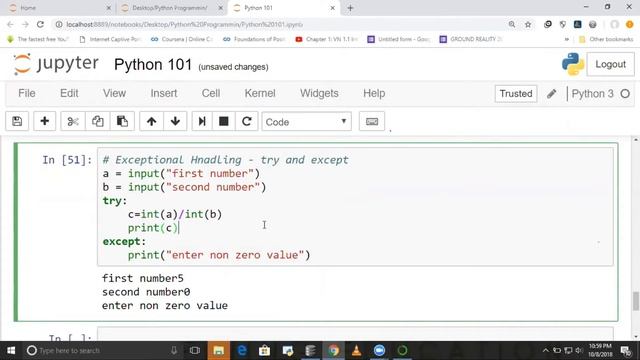Open the Widgets menu
Viewport: 640px width, 360px height.
point(319,93)
